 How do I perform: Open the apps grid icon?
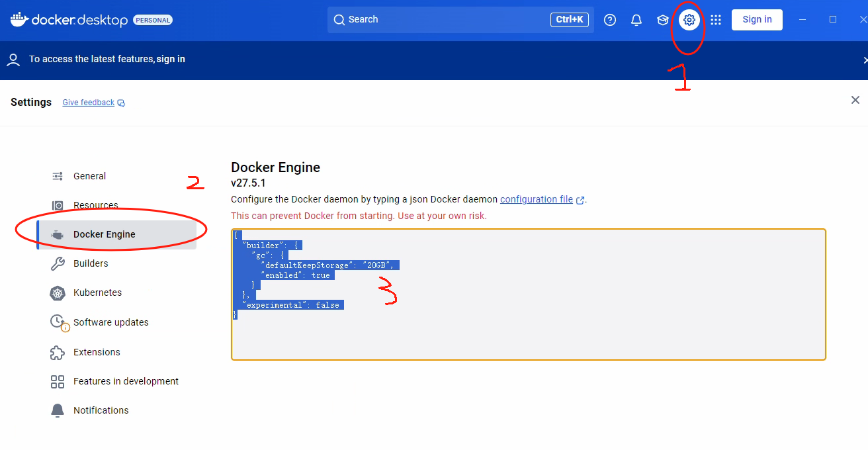pos(716,20)
